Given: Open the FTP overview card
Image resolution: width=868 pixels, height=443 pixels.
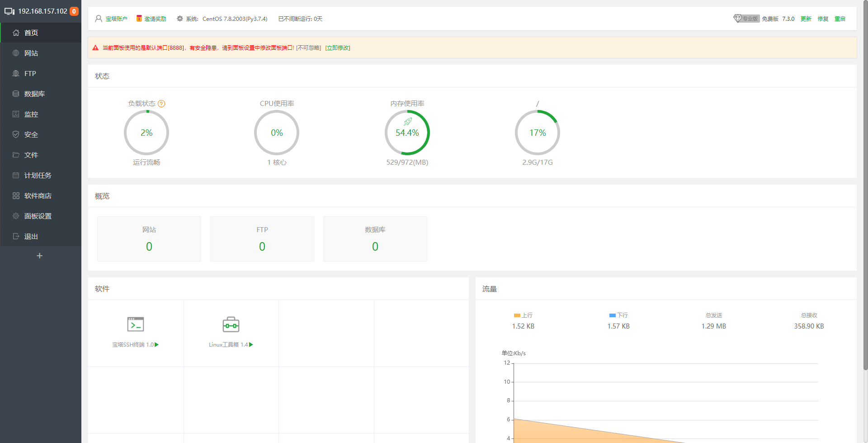Looking at the screenshot, I should coord(262,239).
